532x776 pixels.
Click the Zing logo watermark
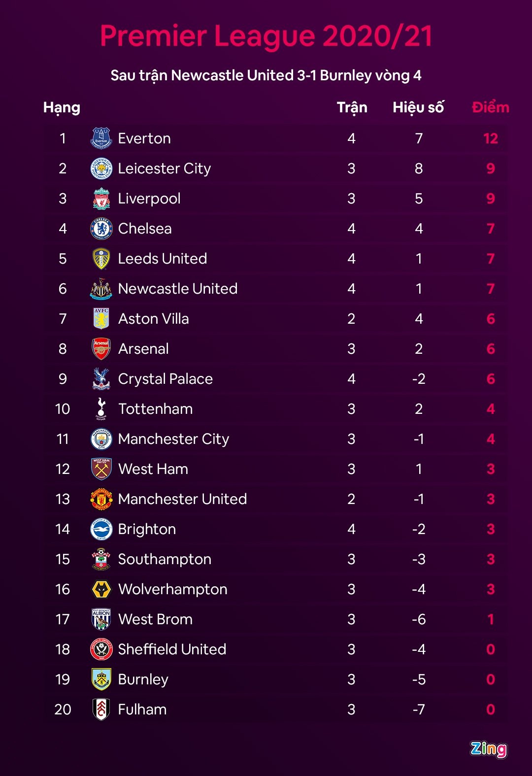[x=488, y=749]
